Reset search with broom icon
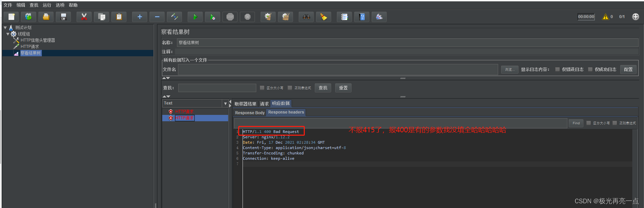Image resolution: width=644 pixels, height=208 pixels. (x=324, y=17)
